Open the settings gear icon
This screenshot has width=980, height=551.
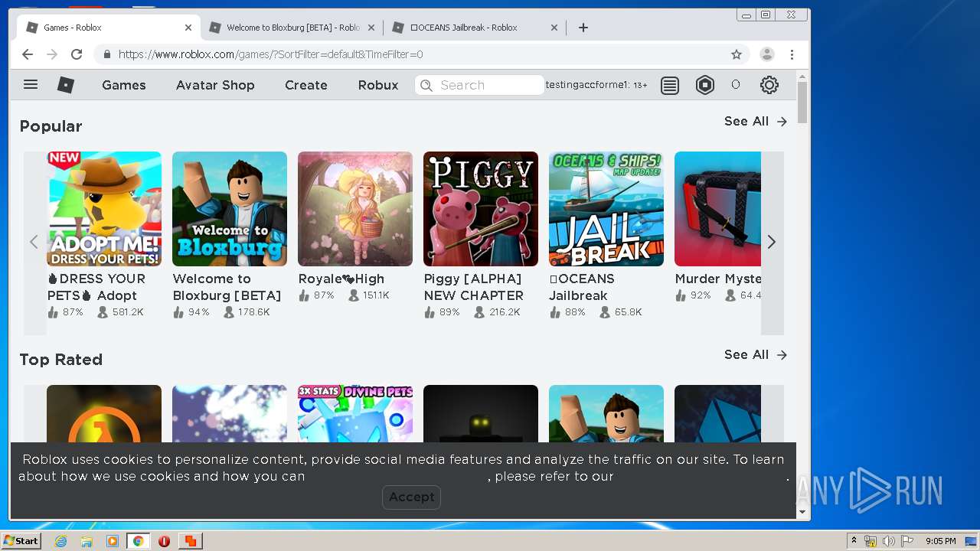tap(769, 85)
